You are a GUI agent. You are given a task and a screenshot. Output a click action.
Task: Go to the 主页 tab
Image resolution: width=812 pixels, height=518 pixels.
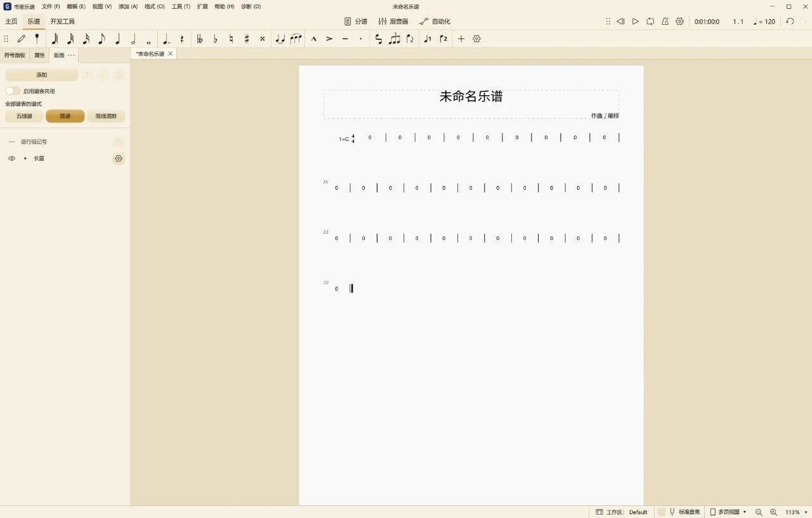pyautogui.click(x=11, y=22)
